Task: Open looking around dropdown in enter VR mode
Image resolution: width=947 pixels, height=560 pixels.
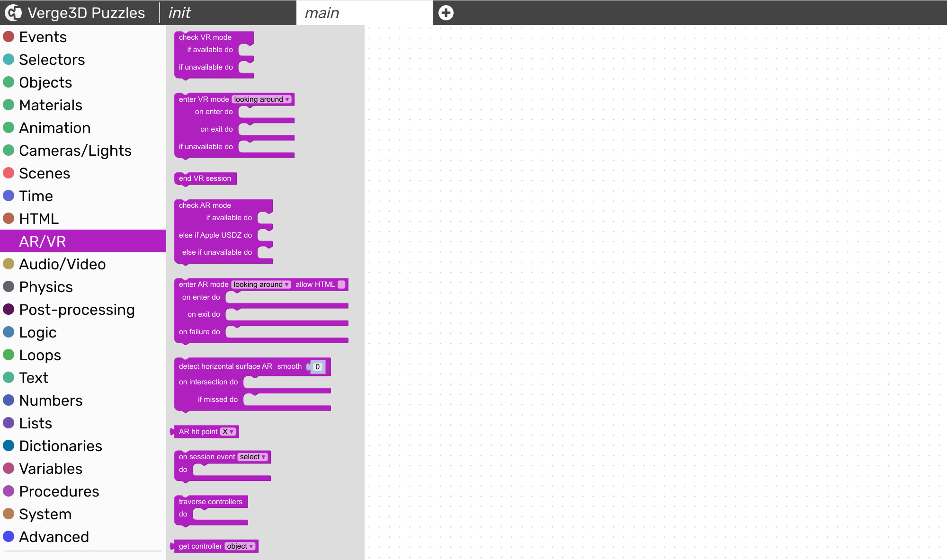Action: click(261, 99)
